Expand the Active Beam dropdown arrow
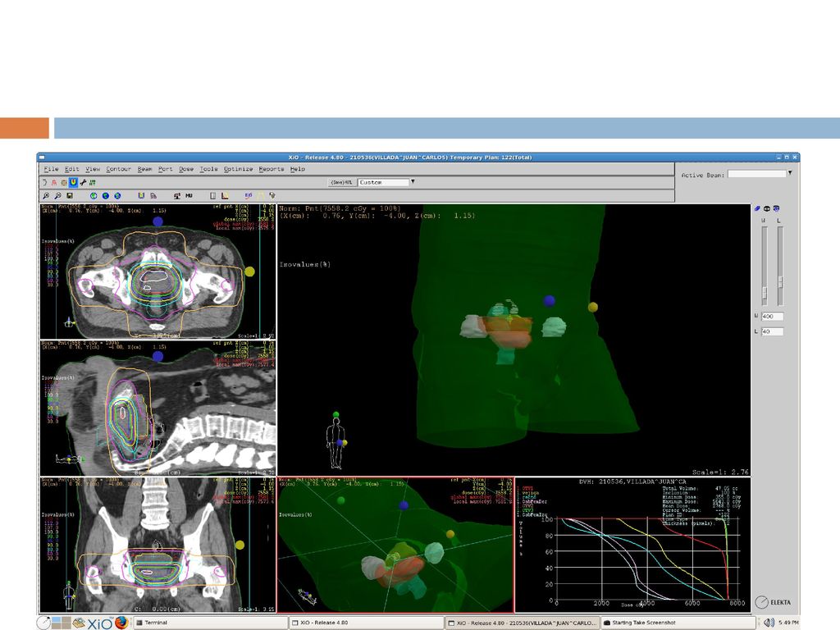The height and width of the screenshot is (630, 840). [x=790, y=173]
